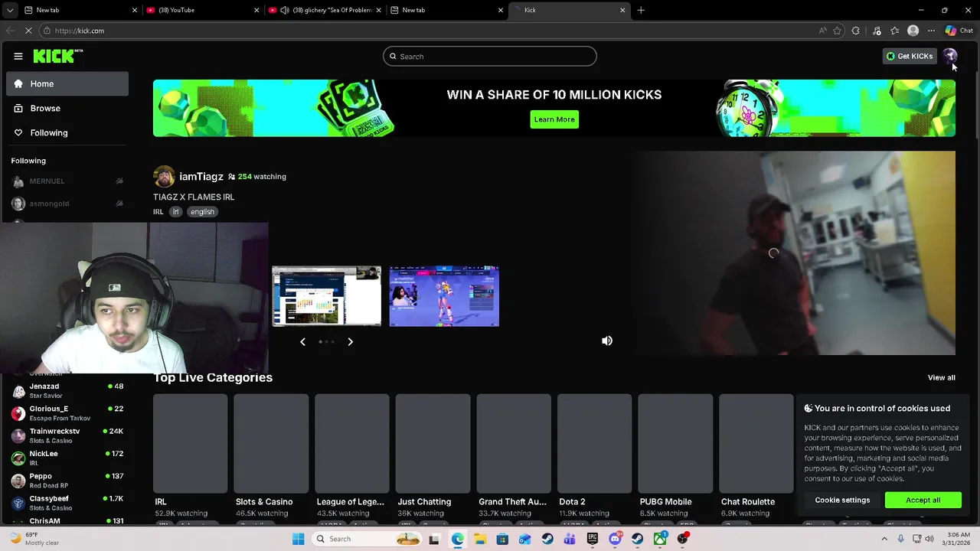Close the Kick browser tab
980x551 pixels.
622,10
